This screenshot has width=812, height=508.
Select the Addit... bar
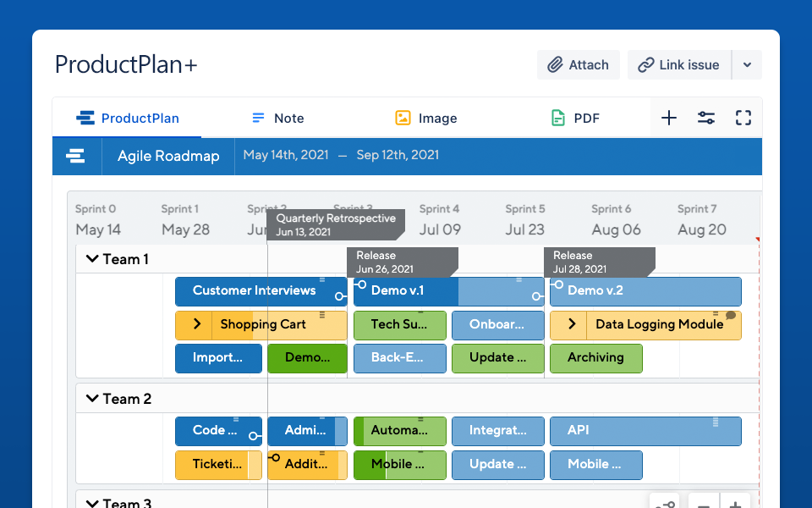coord(308,466)
